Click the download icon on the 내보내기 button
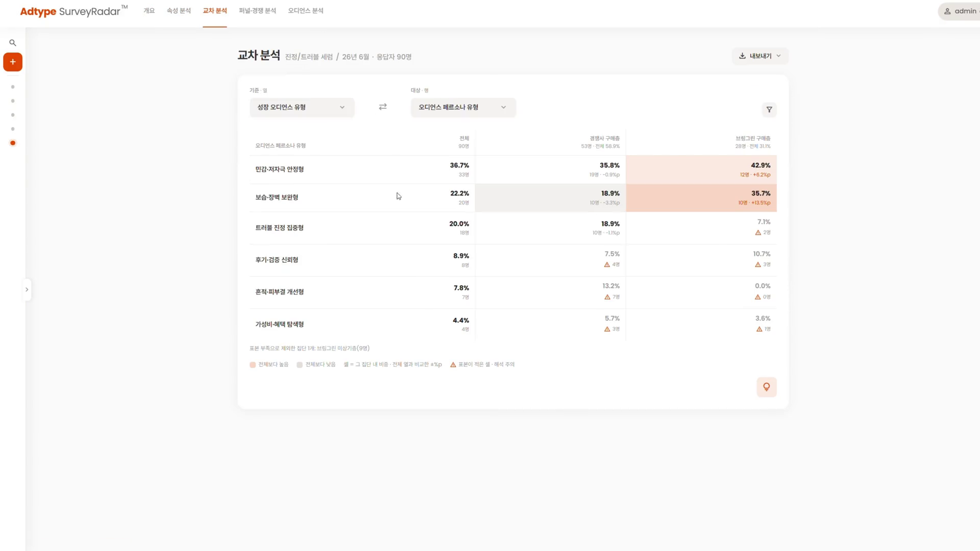Screen dimensions: 980x551 click(742, 56)
